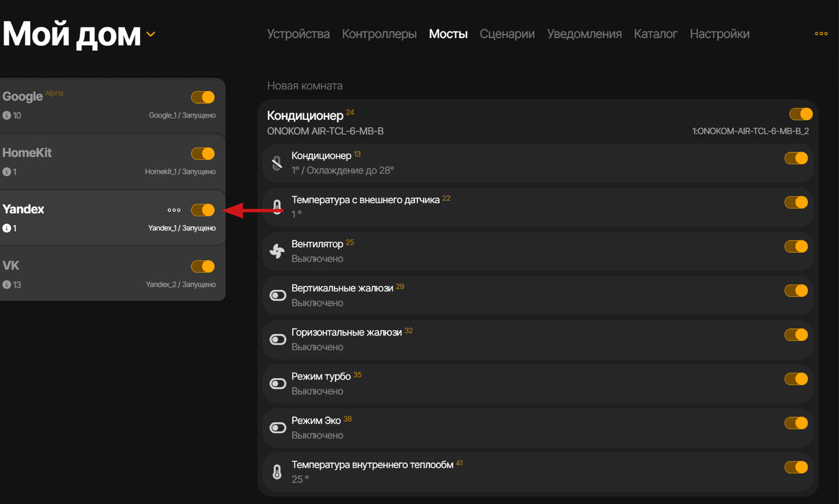Click the Режим турбо service name

(321, 376)
